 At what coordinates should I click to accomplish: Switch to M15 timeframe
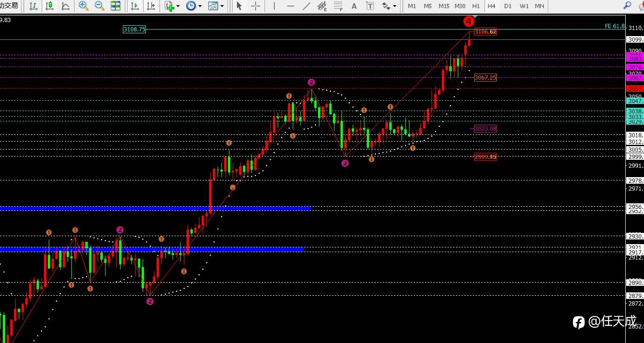[x=444, y=6]
